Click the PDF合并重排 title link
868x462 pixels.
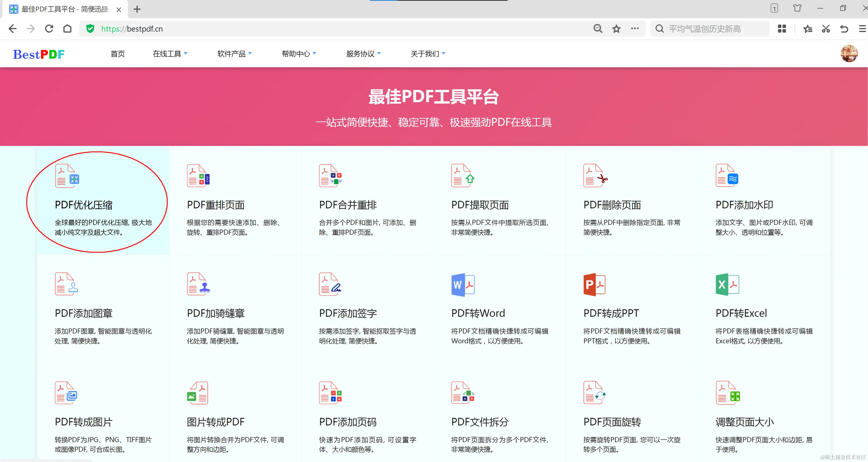click(348, 205)
